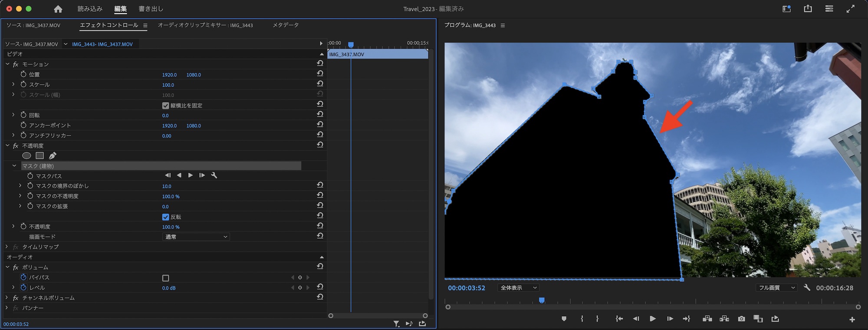Click the マスクの境界のぼかし value 10.0

(x=167, y=186)
